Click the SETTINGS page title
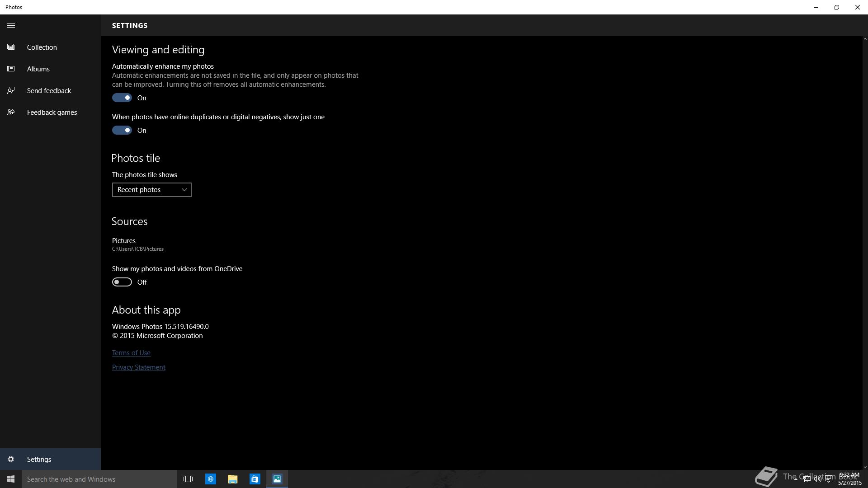868x488 pixels. (130, 26)
